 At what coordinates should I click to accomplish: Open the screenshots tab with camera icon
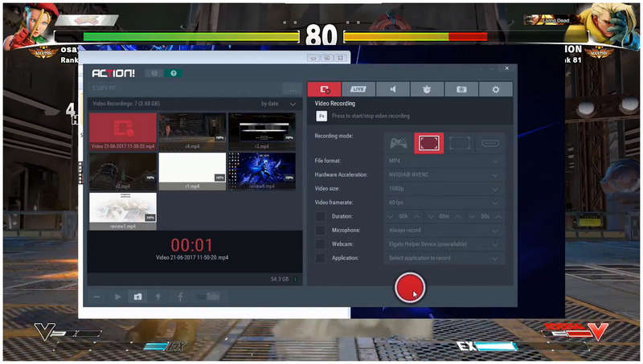461,89
